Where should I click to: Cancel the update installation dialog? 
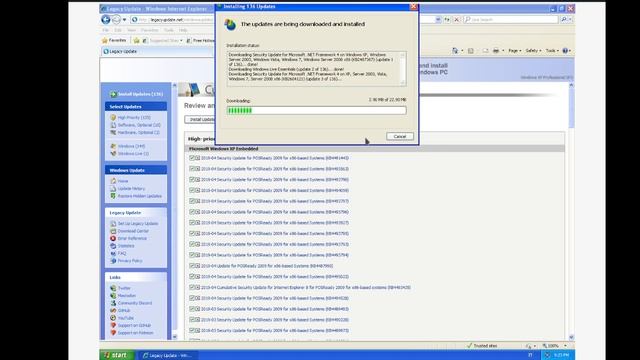tap(400, 136)
